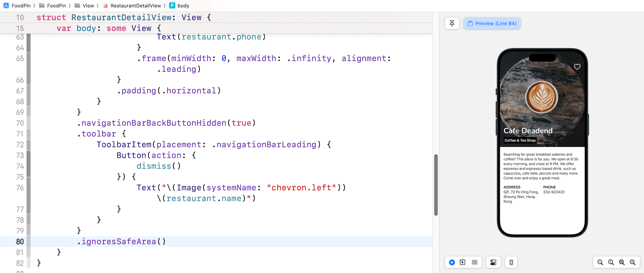Start Live preview with the play icon
Viewport: 644px width, 273px height.
(452, 262)
